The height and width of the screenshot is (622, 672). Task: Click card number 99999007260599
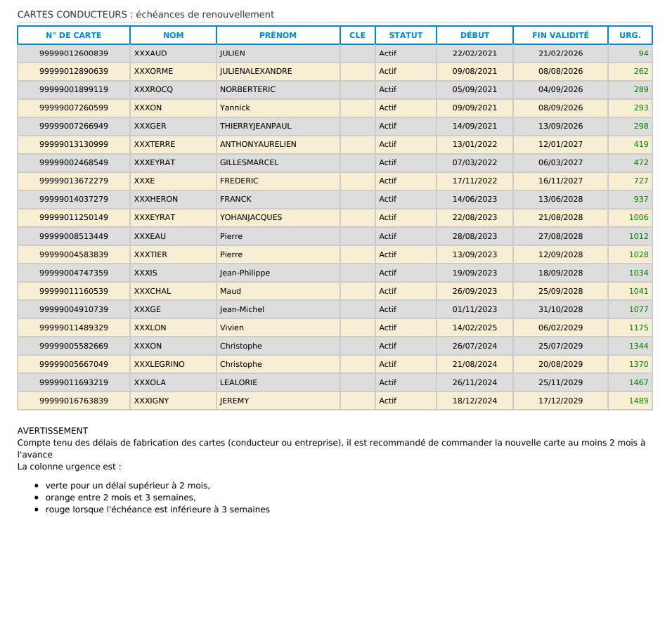(x=74, y=108)
